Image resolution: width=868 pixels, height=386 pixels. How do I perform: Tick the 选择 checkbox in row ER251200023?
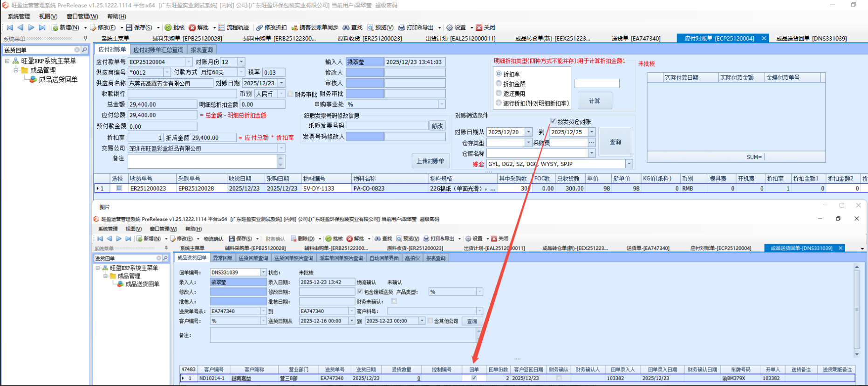click(119, 188)
